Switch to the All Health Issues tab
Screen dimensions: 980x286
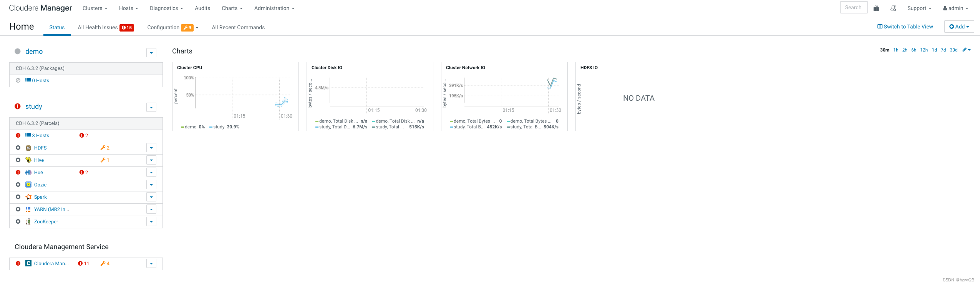106,27
